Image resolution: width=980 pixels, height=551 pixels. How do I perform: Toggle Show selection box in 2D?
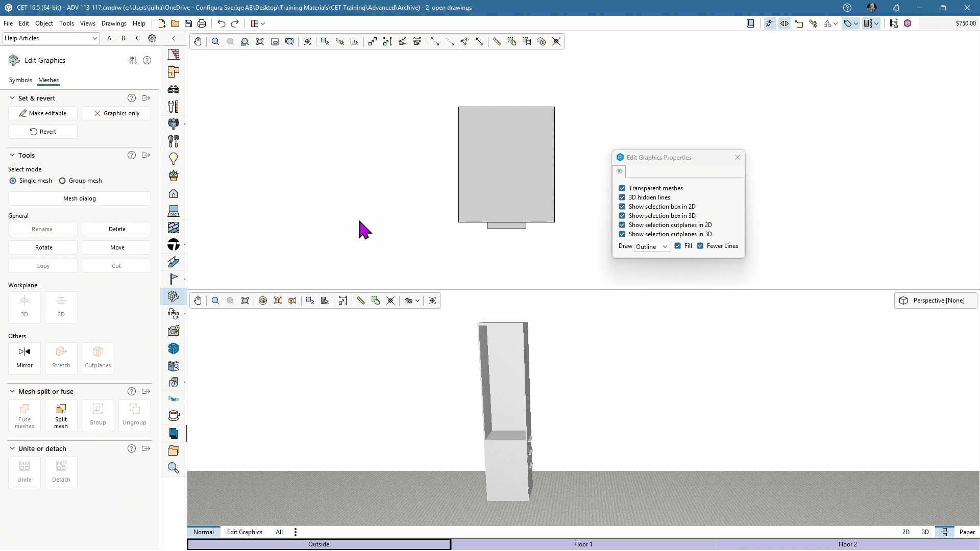point(622,207)
